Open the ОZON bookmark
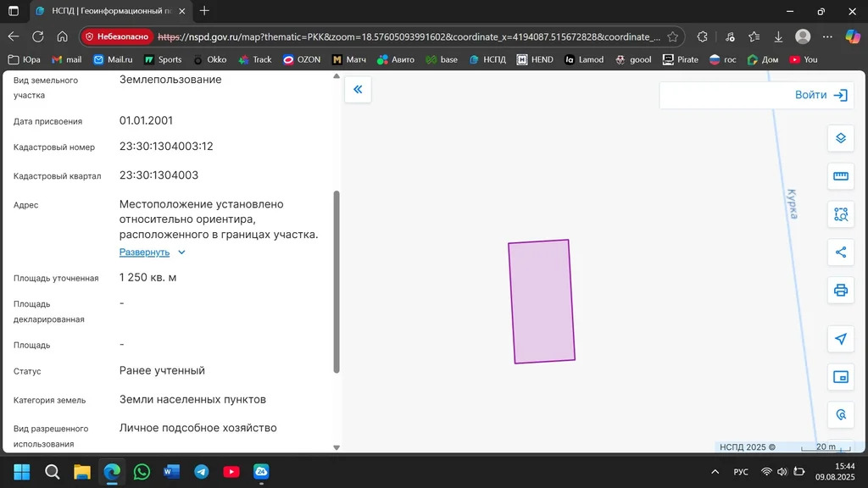 click(302, 59)
